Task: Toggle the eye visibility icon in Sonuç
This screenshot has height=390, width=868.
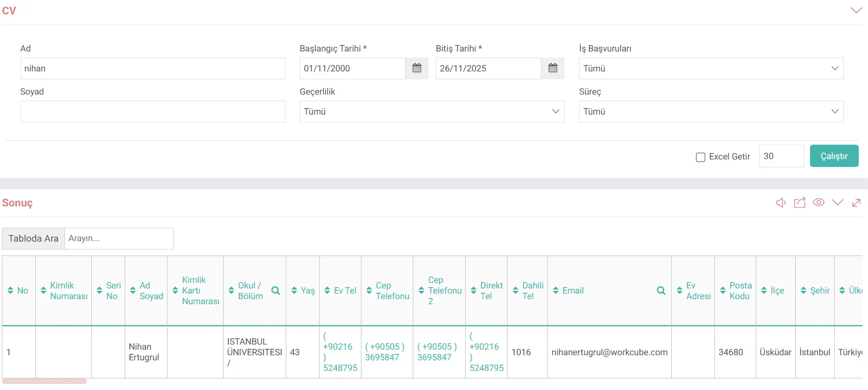Action: (818, 203)
